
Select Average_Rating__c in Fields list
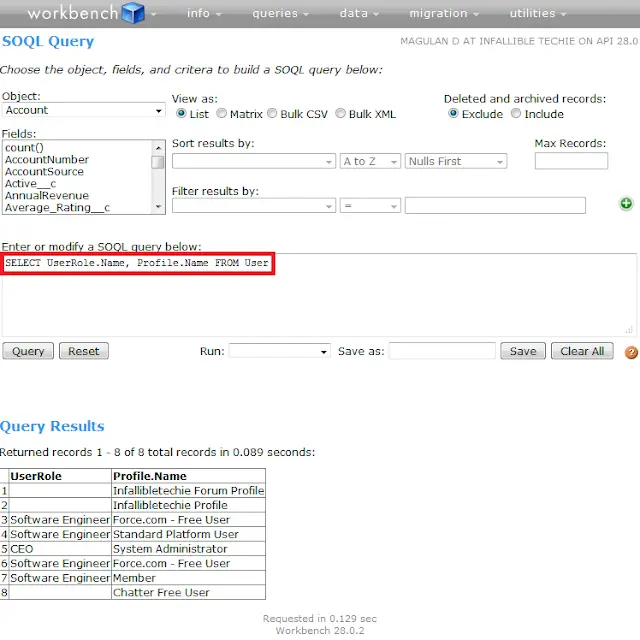(x=57, y=208)
